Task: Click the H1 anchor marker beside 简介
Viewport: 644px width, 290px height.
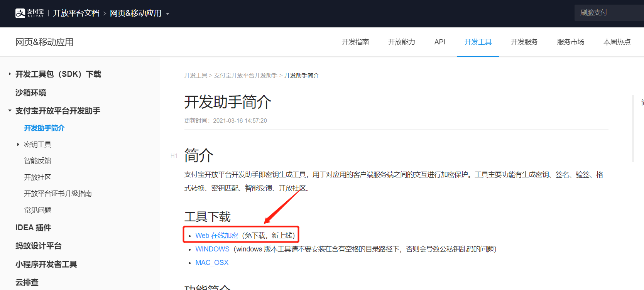Action: tap(174, 156)
